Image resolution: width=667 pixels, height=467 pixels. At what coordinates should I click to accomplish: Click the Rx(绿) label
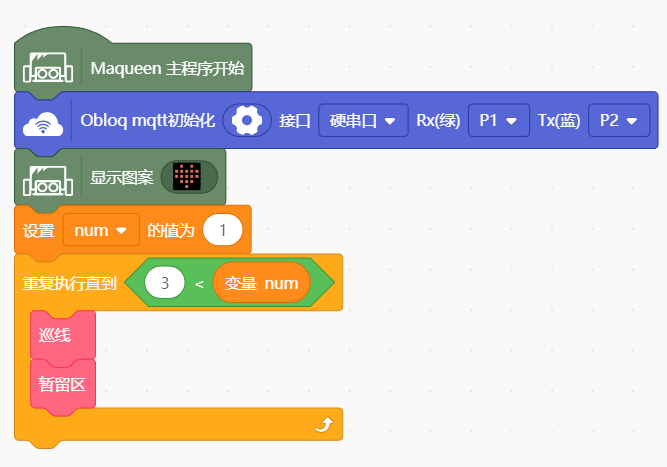coord(438,120)
